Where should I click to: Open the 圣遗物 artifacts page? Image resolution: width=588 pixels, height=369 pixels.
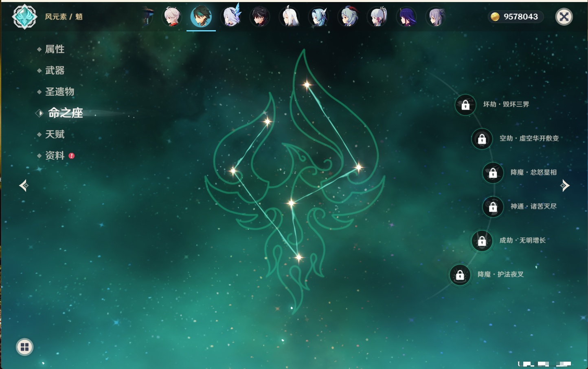pyautogui.click(x=59, y=92)
